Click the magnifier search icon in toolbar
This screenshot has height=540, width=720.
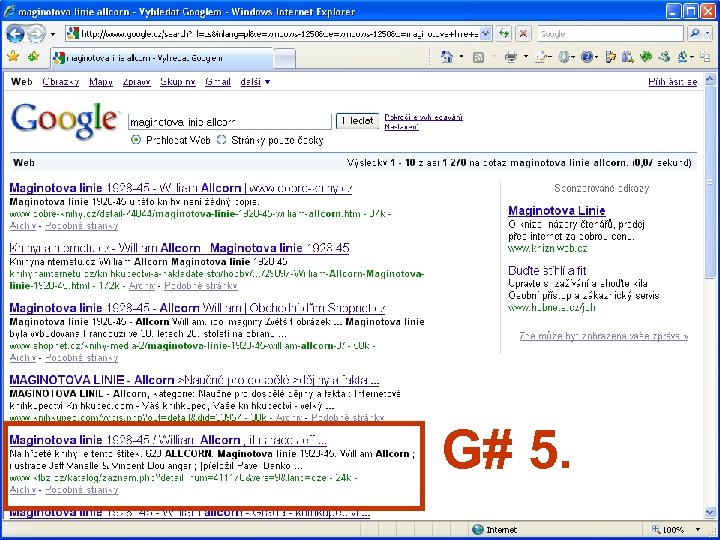pos(695,33)
